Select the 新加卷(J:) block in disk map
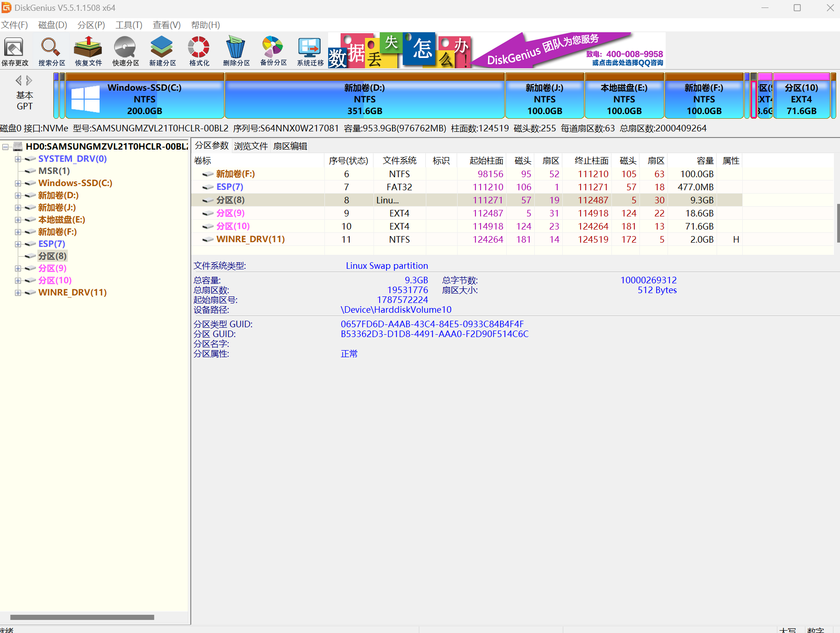 (545, 96)
